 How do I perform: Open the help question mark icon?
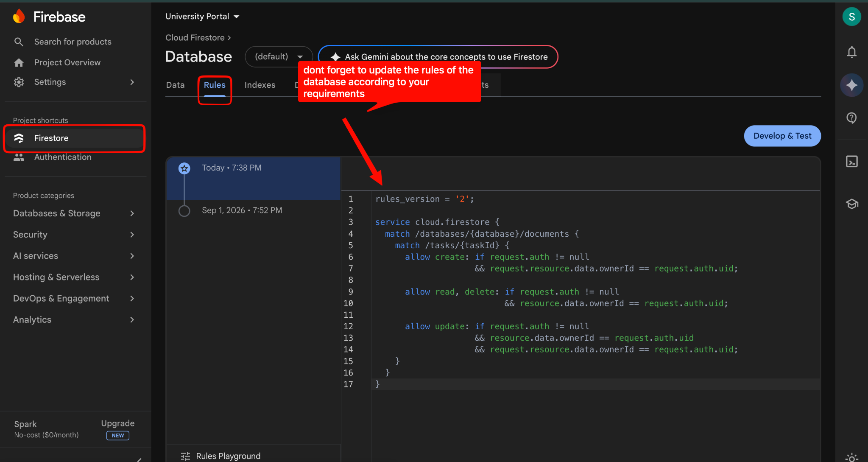coord(851,118)
